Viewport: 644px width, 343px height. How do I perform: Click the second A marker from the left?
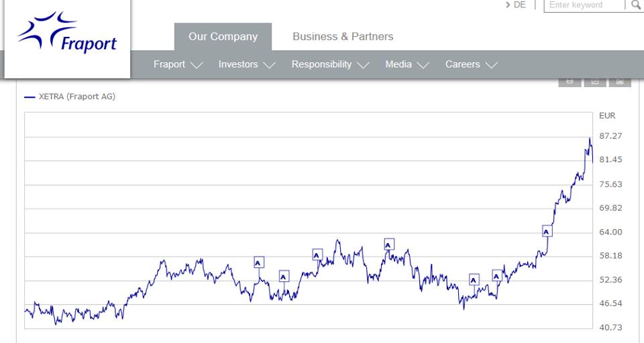pos(284,276)
